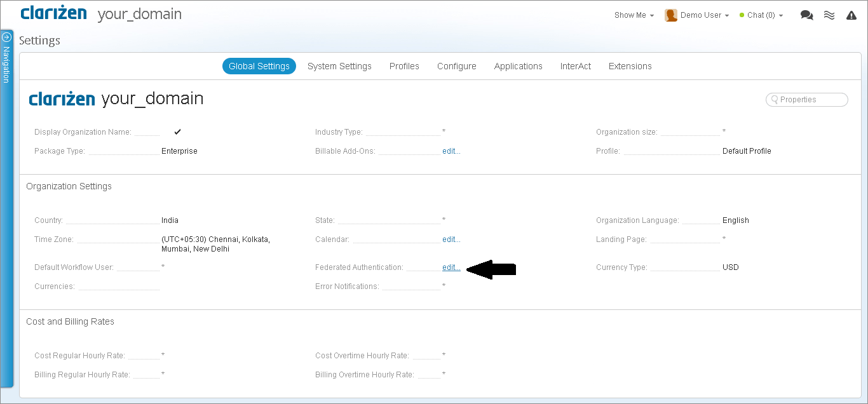This screenshot has width=868, height=404.
Task: Click the Landing Page value field
Action: [x=724, y=239]
